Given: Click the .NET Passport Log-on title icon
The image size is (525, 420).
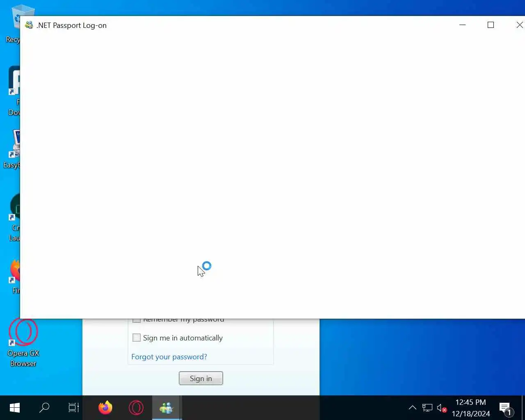Looking at the screenshot, I should [29, 25].
